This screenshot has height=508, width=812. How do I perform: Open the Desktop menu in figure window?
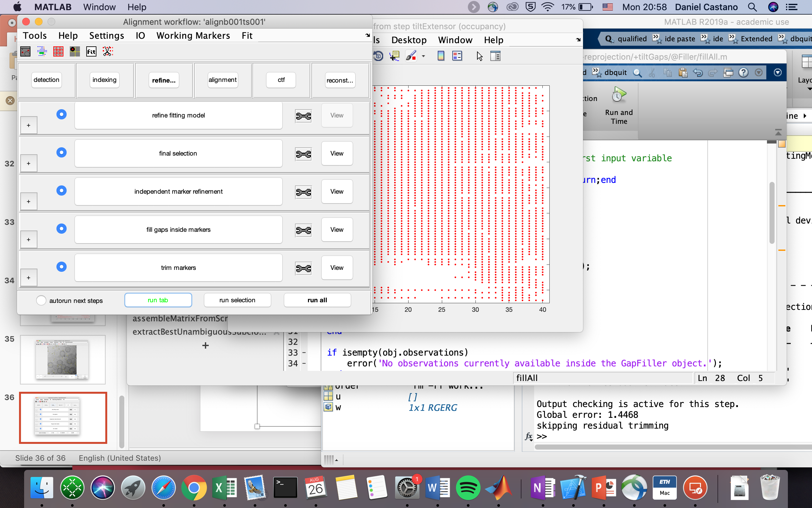pyautogui.click(x=409, y=40)
